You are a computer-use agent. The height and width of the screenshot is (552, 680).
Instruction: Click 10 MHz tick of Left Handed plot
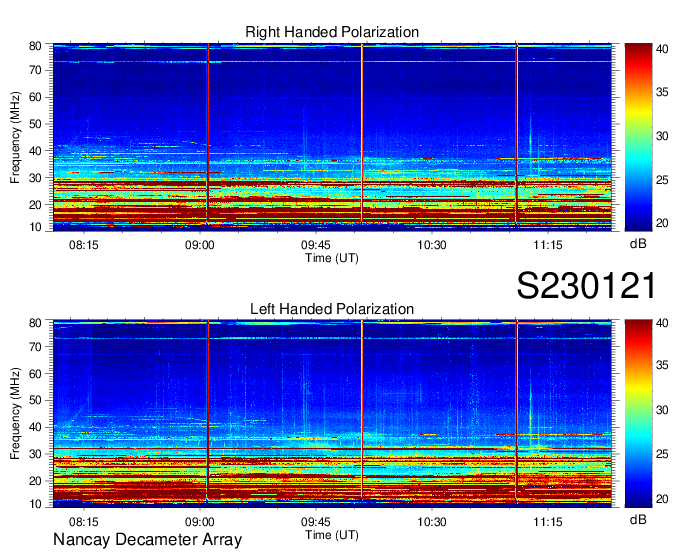pos(35,504)
